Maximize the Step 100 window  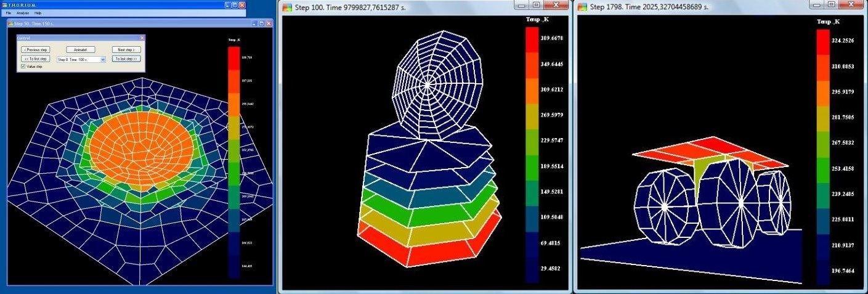coord(537,5)
